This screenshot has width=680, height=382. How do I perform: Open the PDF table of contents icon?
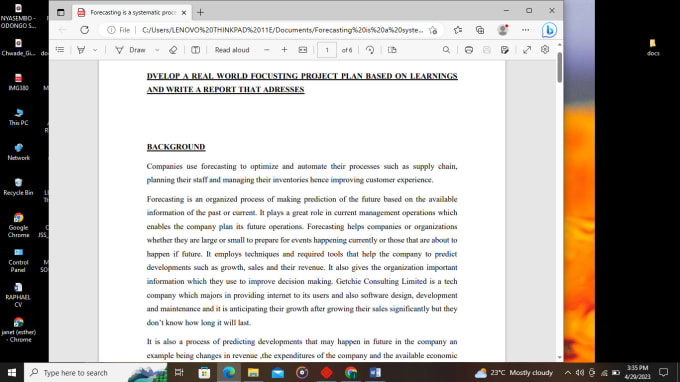click(60, 50)
